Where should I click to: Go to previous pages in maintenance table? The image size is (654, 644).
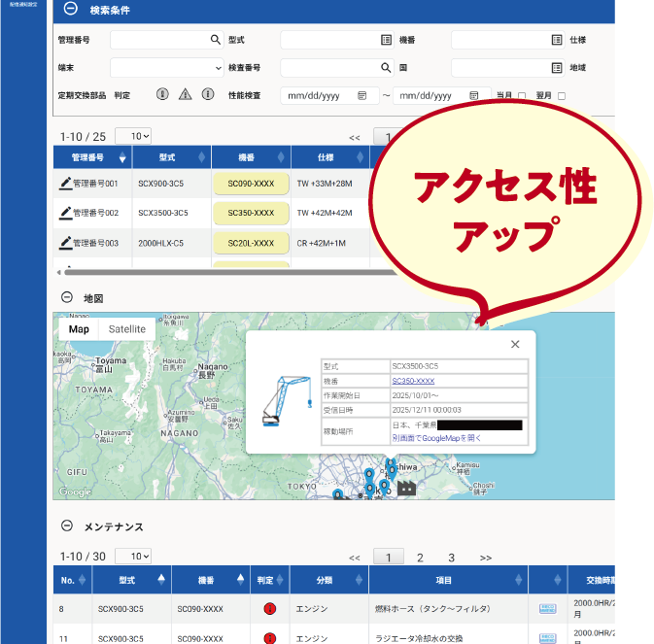tap(355, 558)
